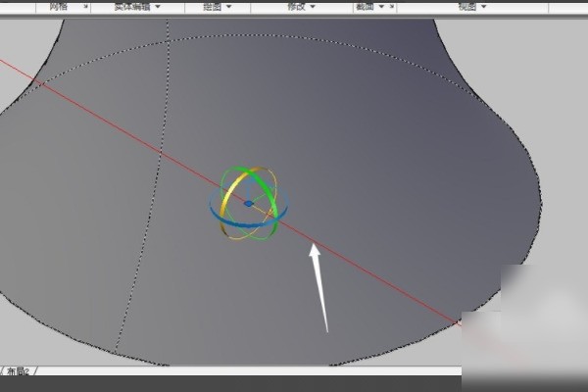Click the blue center grip of the rotate gizmo
Screen dimensions: 588x392
coord(249,204)
